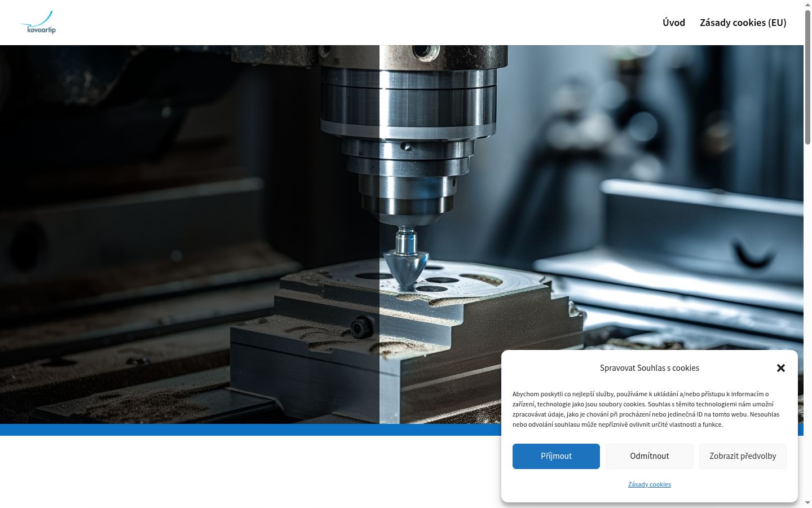Click the scrollbar down arrow
812x508 pixels.
click(807, 503)
